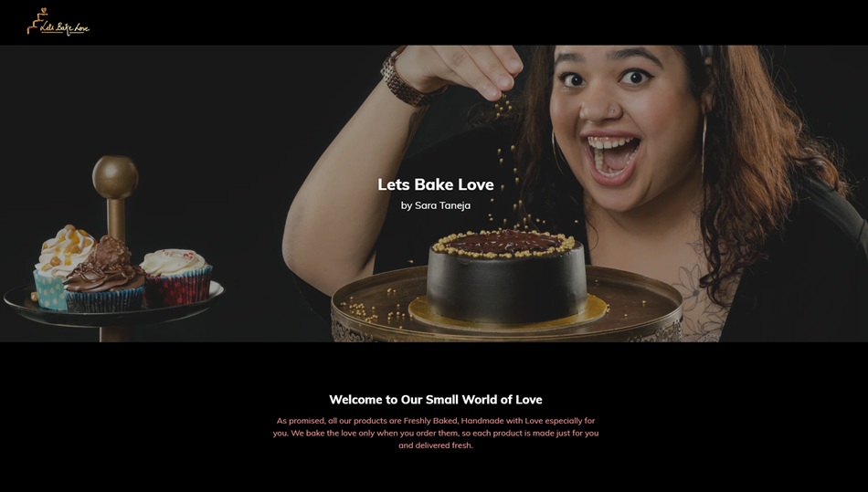
Task: Click the 'Lets Bake Love' hero title
Action: coord(436,184)
